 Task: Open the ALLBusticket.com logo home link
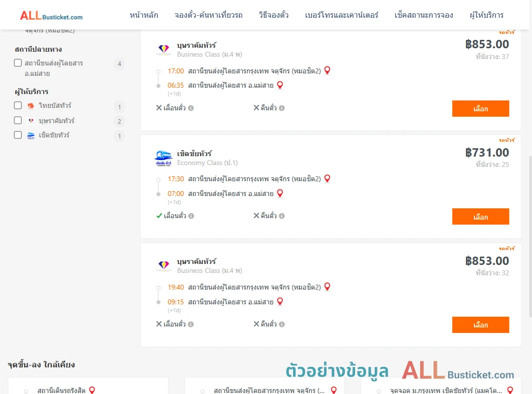[x=51, y=16]
